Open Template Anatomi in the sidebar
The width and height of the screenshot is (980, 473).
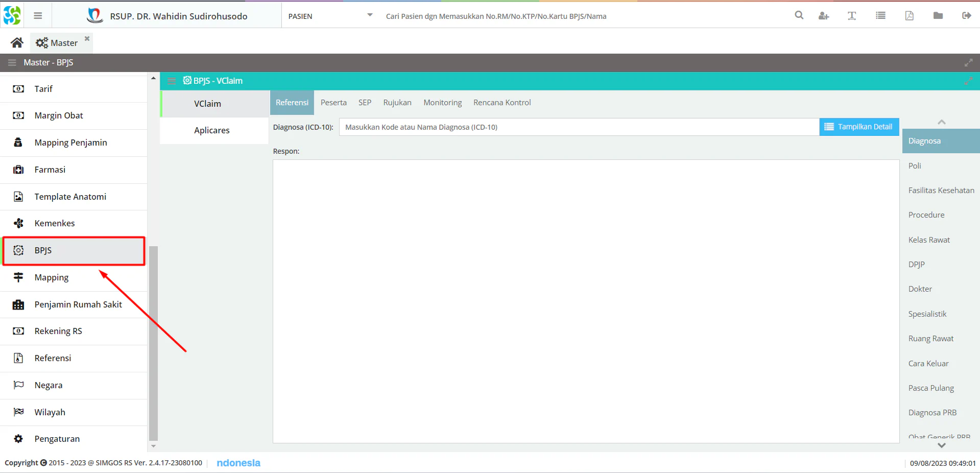point(74,197)
